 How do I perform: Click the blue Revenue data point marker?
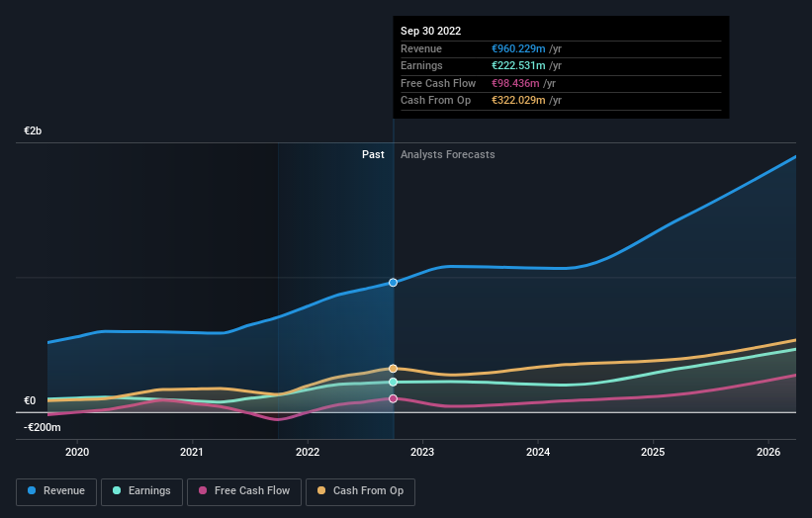tap(393, 283)
